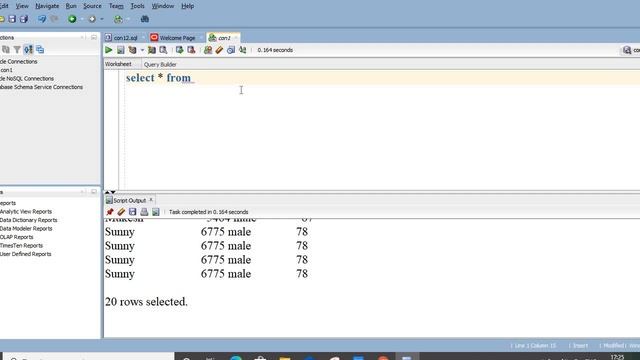Print the Script Output via printer icon
Viewport: 640px width, 360px height.
144,212
